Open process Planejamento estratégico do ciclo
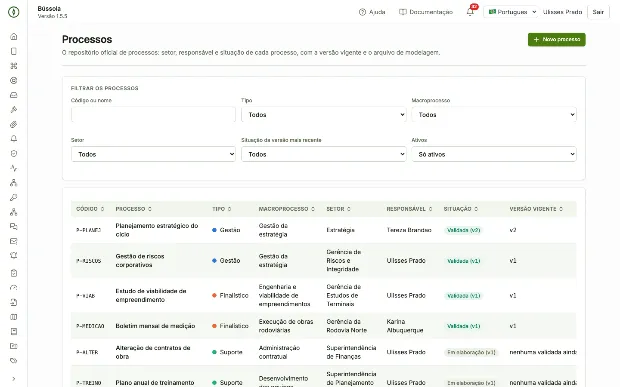 coord(157,230)
